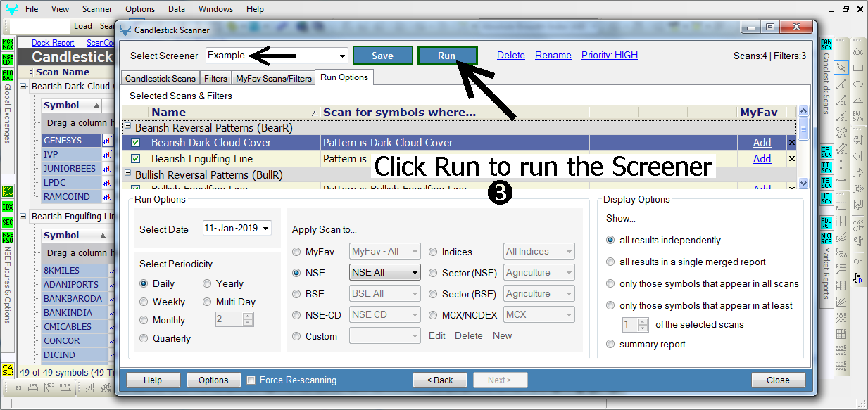Screen dimensions: 868x410
Task: Open the MKT REP market reports icon
Action: tap(826, 238)
